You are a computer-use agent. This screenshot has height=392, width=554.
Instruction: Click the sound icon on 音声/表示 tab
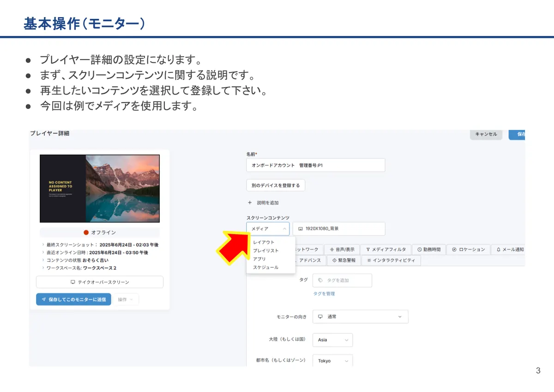point(332,249)
